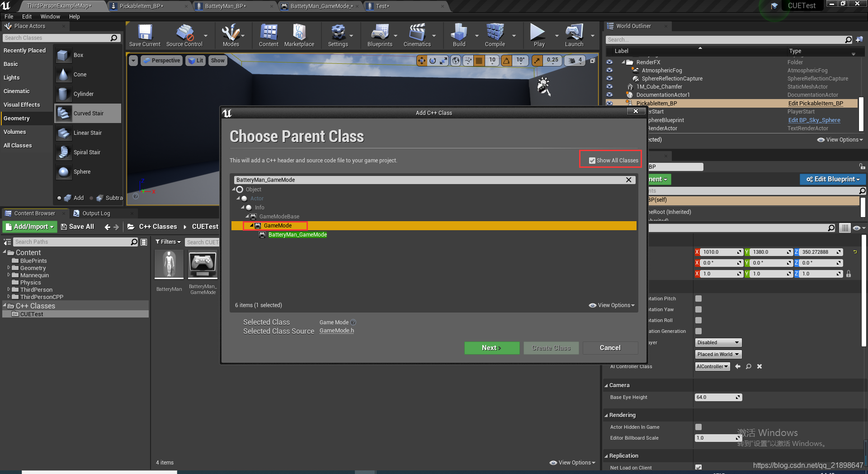Select the Linear Stair geometry brush
Image resolution: width=868 pixels, height=474 pixels.
(88, 133)
